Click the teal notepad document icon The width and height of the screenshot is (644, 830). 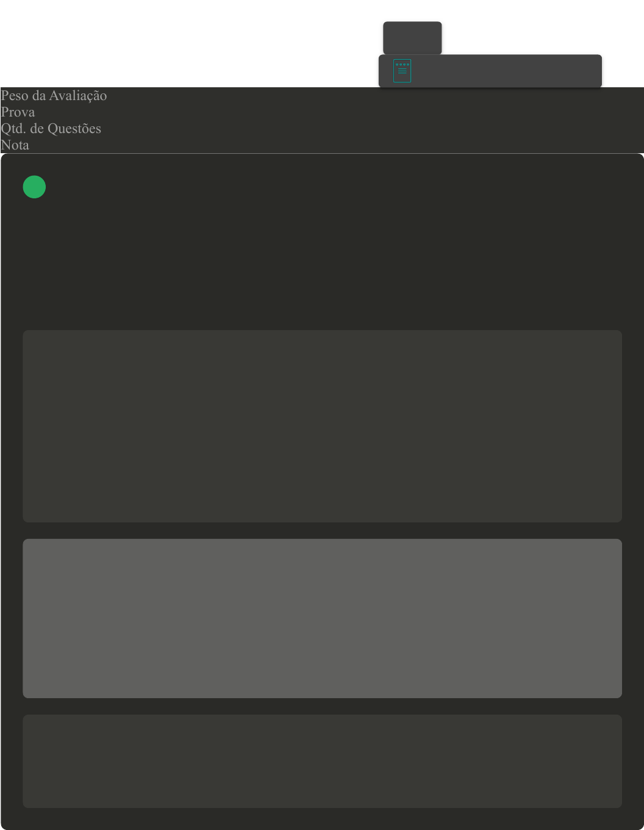click(402, 71)
